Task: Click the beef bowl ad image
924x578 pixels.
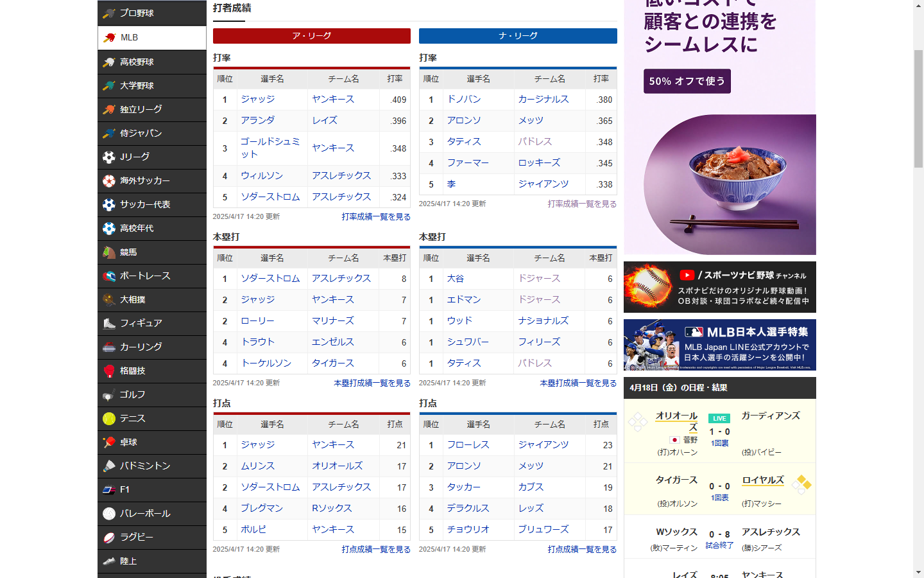Action: [730, 184]
